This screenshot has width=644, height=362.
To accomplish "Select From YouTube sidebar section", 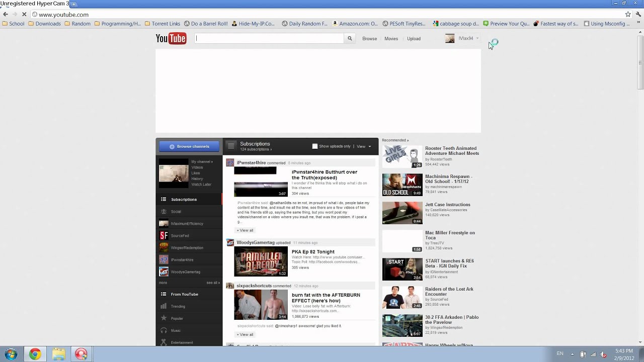I will (x=189, y=294).
